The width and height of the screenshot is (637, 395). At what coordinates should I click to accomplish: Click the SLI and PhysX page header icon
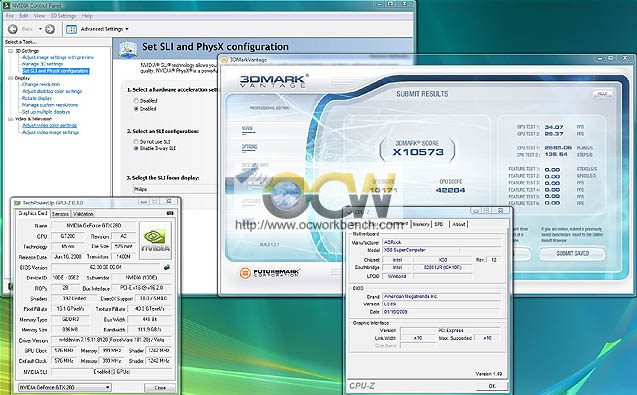click(128, 49)
